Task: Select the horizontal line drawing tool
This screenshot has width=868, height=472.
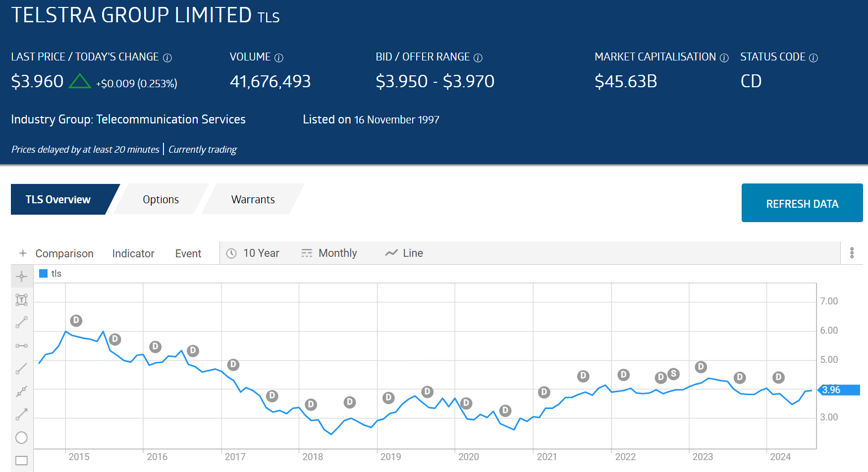Action: [22, 346]
